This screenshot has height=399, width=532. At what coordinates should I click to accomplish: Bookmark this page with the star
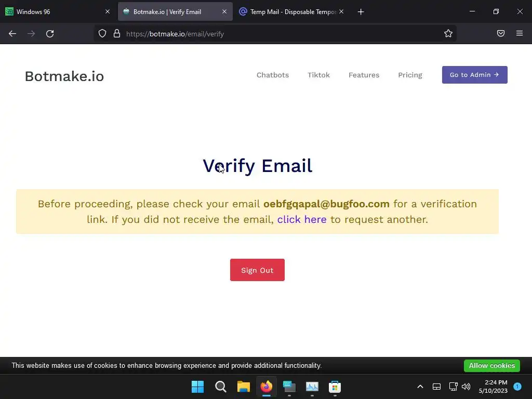click(448, 34)
